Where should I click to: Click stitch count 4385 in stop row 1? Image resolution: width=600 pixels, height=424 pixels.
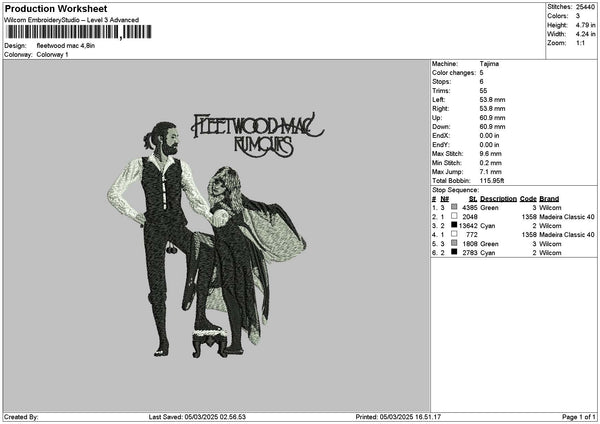470,208
